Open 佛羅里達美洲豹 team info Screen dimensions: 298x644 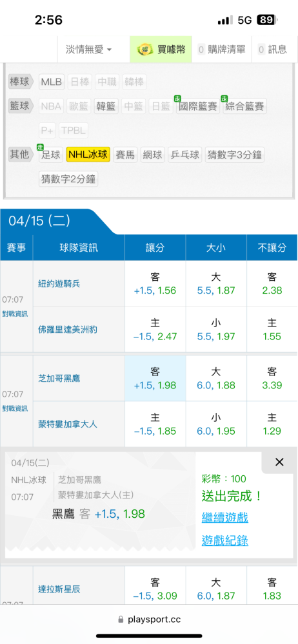[x=68, y=329]
